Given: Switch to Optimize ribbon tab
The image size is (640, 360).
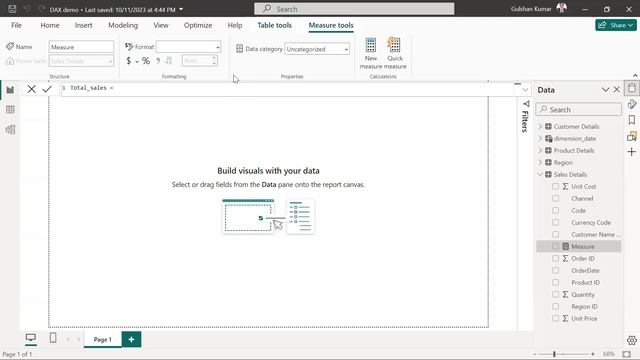Looking at the screenshot, I should tap(198, 25).
